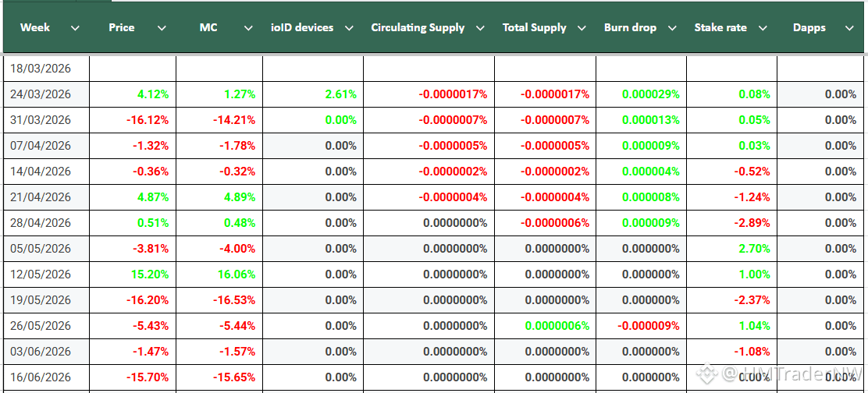Select the Week header label
Screen dimensions: 868x393
coord(35,27)
